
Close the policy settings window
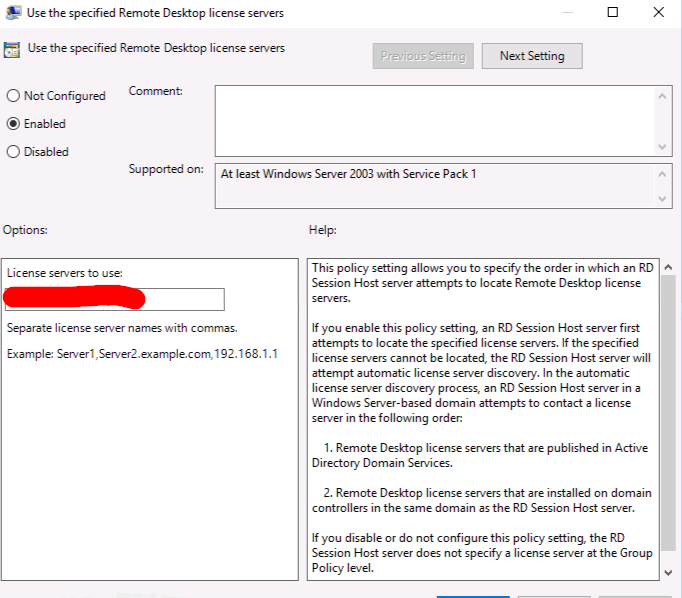(659, 12)
